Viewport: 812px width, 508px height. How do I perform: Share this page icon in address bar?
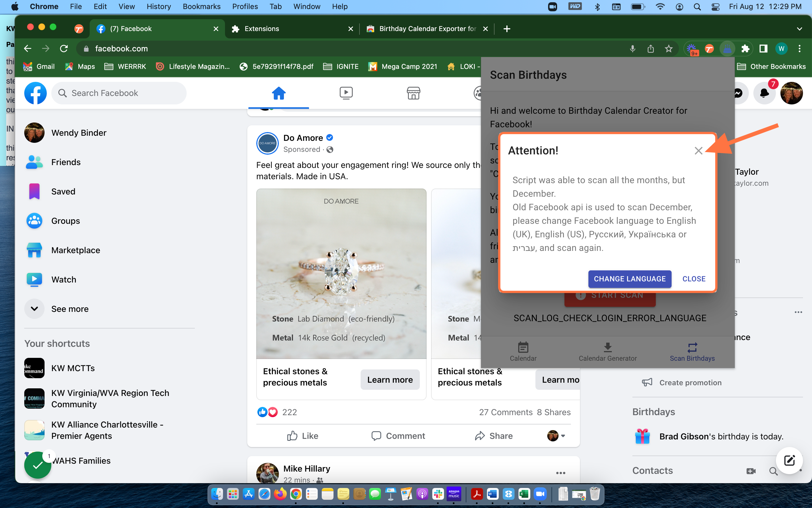[651, 49]
